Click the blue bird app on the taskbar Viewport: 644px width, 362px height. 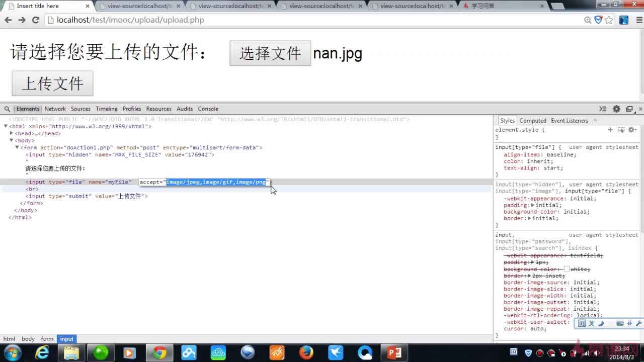pyautogui.click(x=336, y=353)
